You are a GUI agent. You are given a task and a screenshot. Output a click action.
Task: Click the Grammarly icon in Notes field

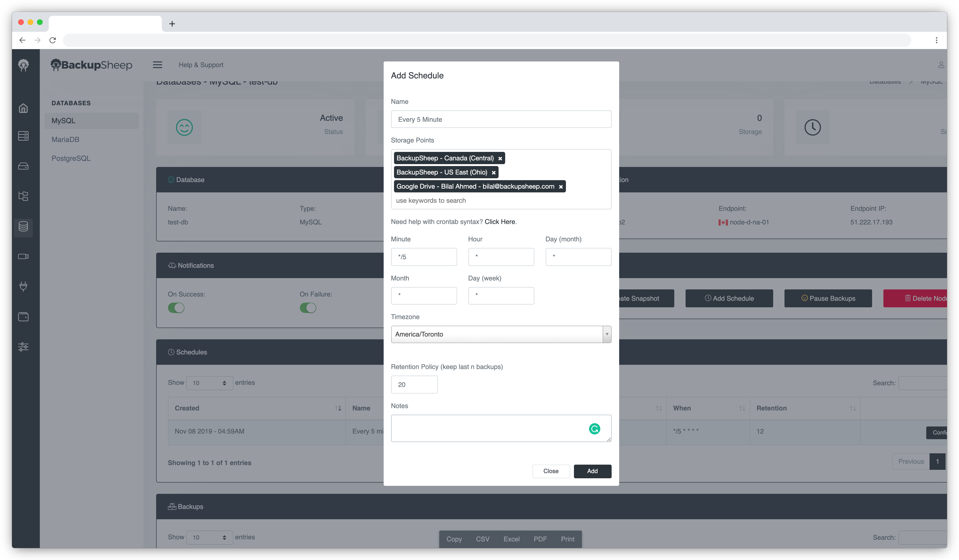tap(594, 429)
